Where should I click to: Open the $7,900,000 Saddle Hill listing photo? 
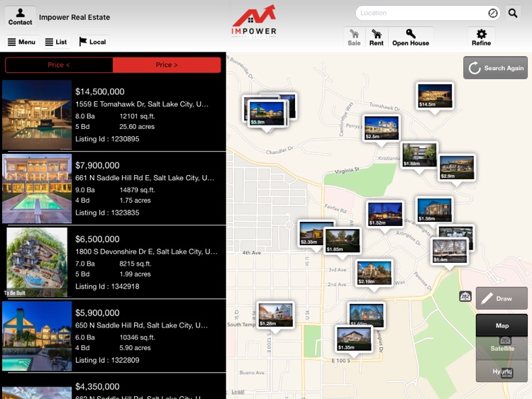37,189
